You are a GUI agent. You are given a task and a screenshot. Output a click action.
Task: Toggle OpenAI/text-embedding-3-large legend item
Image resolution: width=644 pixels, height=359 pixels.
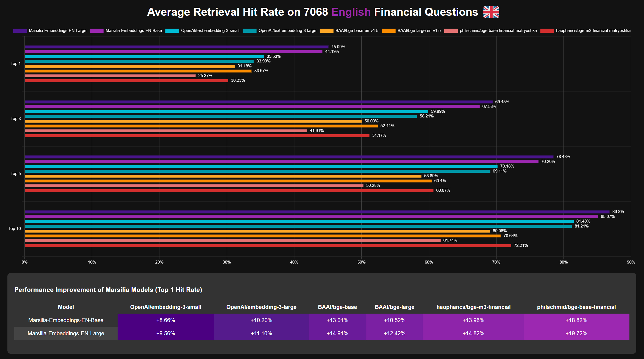[287, 31]
